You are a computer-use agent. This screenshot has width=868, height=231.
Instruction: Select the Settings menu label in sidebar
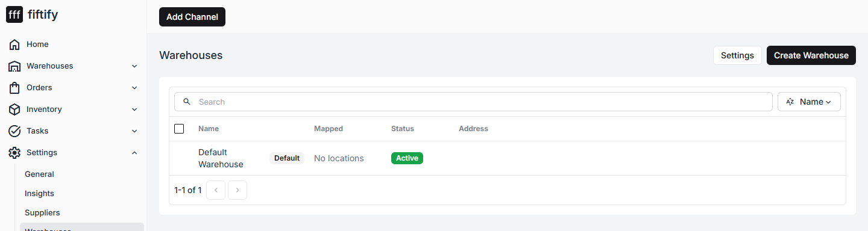pos(42,153)
